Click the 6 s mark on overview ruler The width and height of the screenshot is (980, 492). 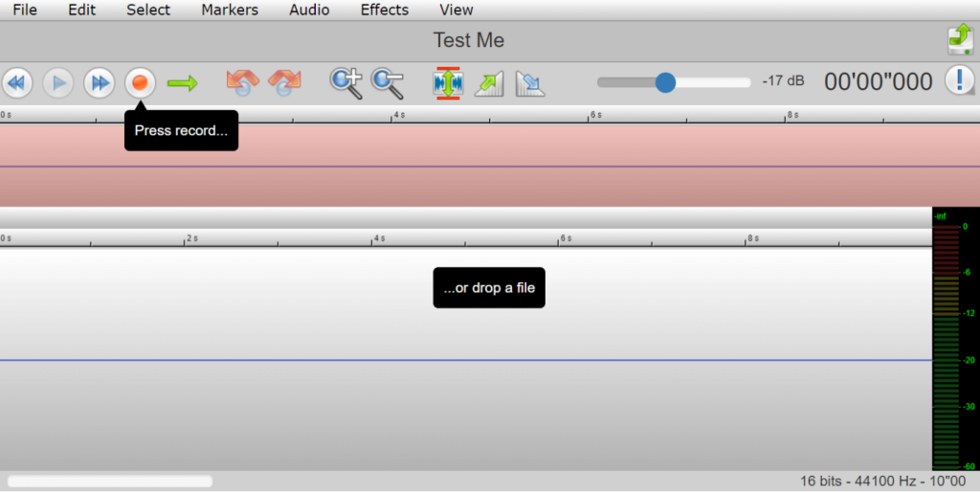pyautogui.click(x=595, y=115)
